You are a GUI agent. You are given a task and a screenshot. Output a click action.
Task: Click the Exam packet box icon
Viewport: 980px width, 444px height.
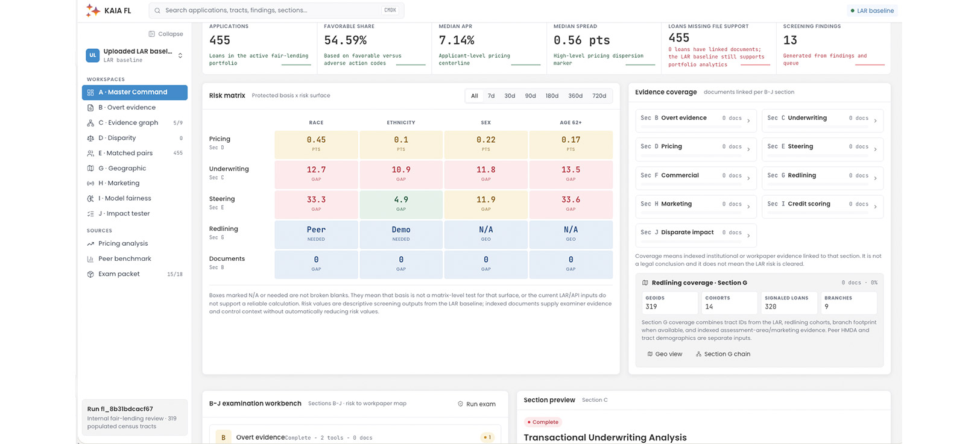click(x=90, y=274)
